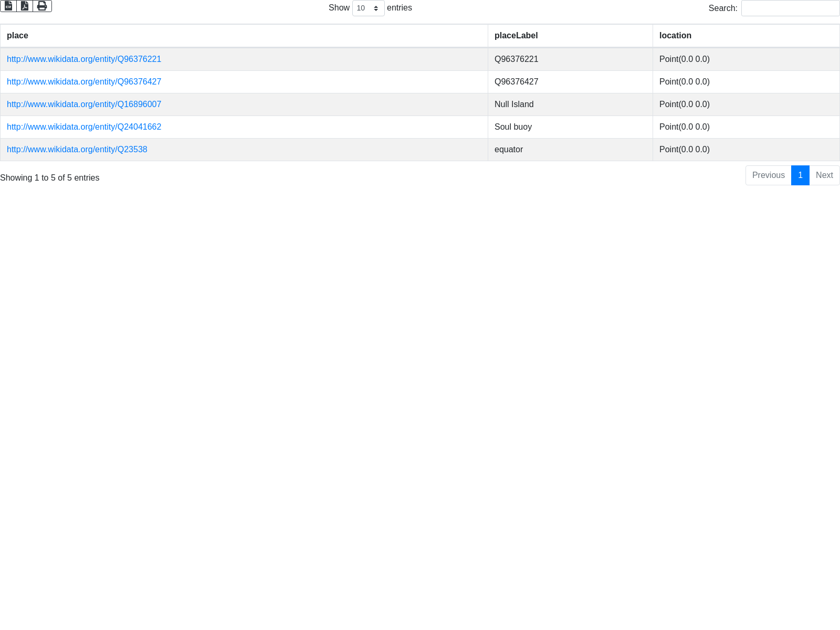Visit the Q24041662 entity link

[84, 127]
